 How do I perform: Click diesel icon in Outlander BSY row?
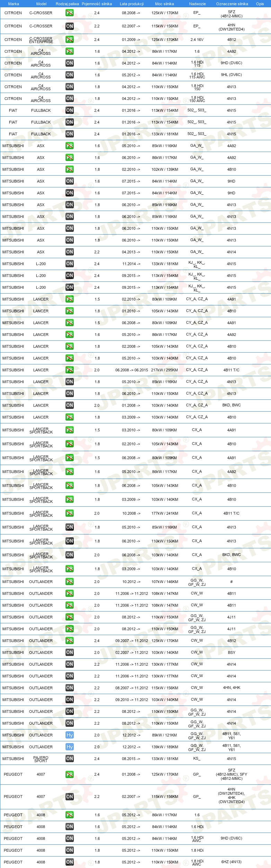70,652
